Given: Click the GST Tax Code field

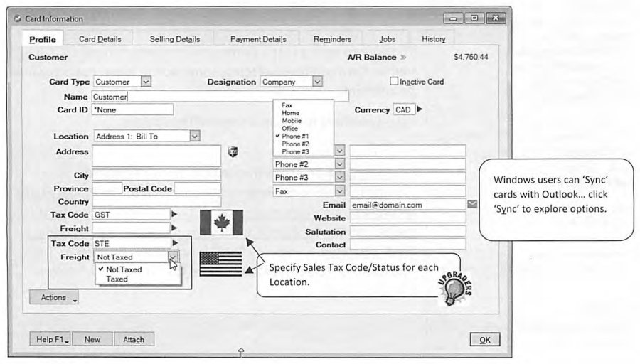Looking at the screenshot, I should (x=131, y=214).
